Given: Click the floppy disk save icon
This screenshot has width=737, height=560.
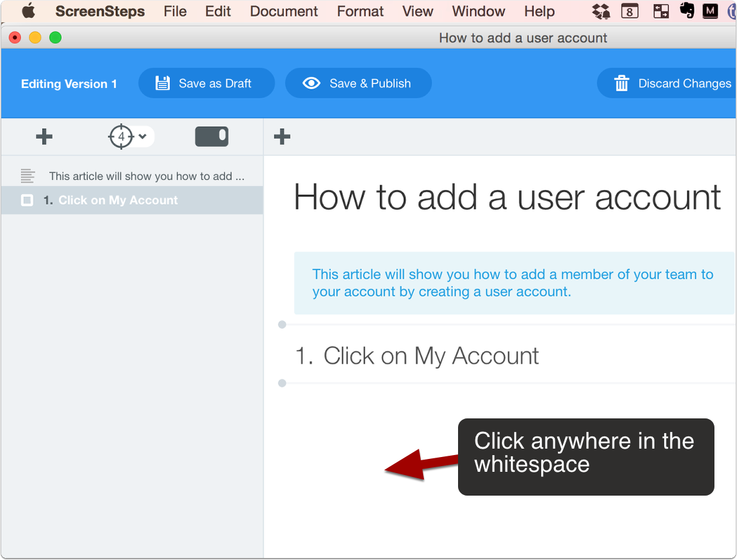Looking at the screenshot, I should pos(162,83).
